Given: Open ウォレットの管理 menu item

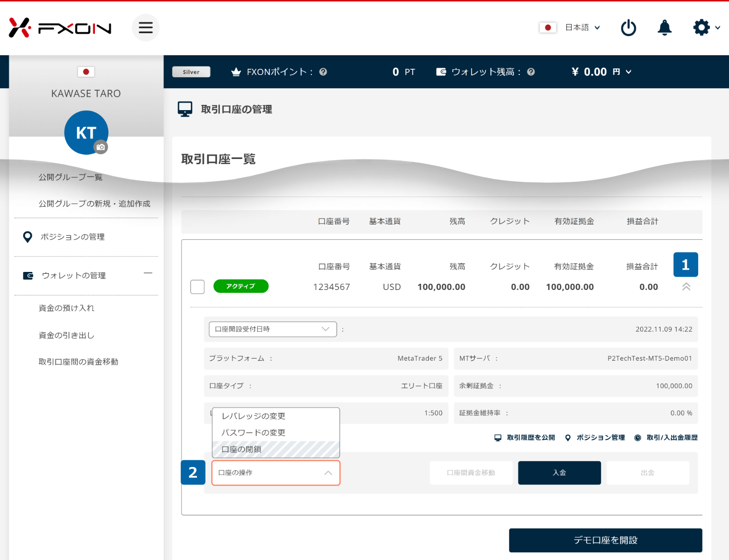Looking at the screenshot, I should click(x=74, y=275).
